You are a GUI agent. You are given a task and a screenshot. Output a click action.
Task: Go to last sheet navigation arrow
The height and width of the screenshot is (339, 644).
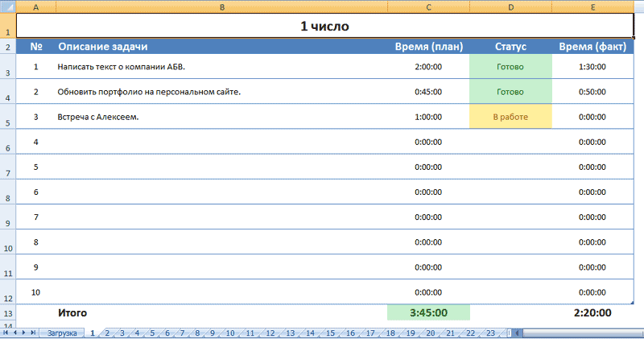point(32,333)
